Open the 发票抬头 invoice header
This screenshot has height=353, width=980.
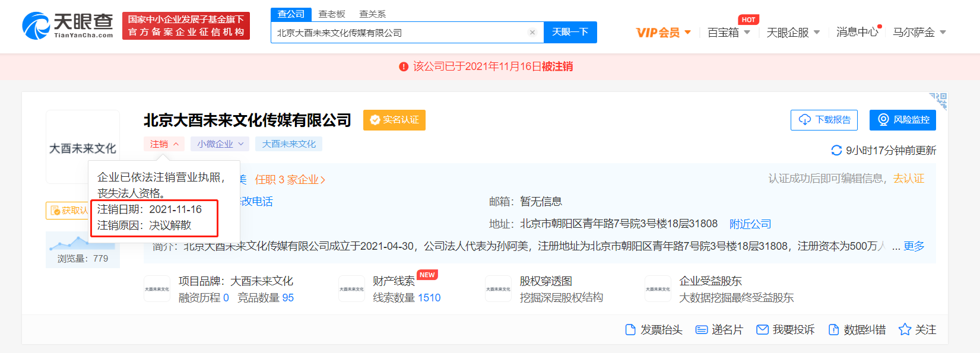point(654,330)
